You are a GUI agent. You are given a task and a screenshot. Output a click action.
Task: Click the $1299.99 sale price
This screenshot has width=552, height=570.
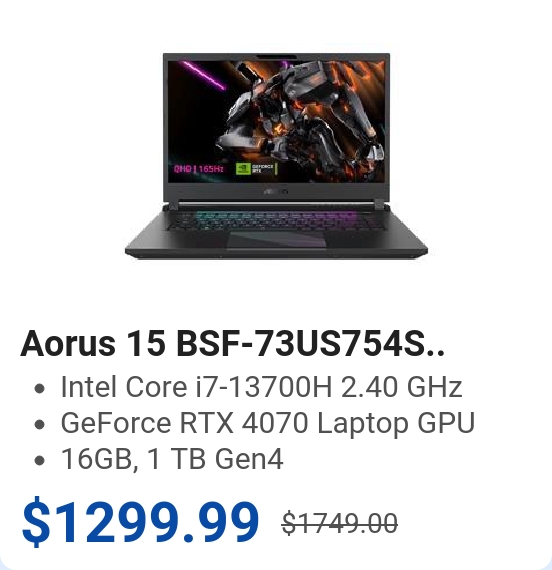(x=140, y=522)
